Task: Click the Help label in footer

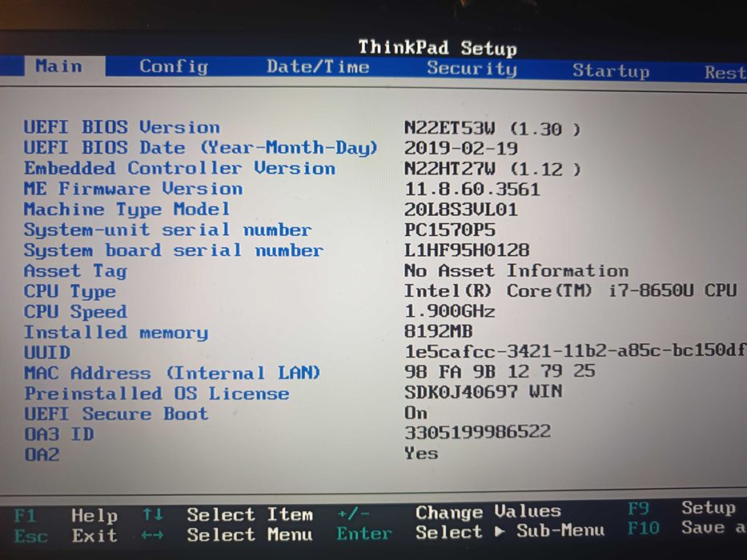Action: pos(94,515)
